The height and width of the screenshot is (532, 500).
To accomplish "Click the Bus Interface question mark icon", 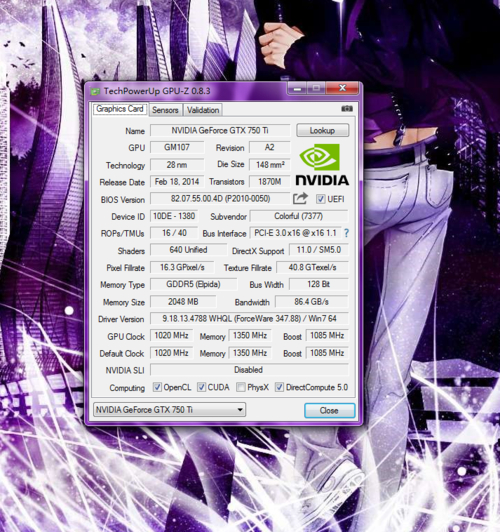I will [346, 233].
